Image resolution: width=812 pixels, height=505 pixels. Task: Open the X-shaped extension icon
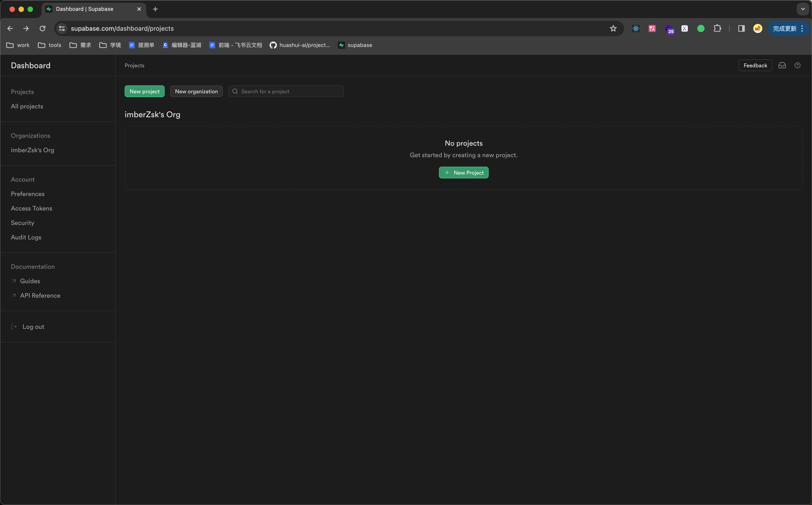(684, 28)
